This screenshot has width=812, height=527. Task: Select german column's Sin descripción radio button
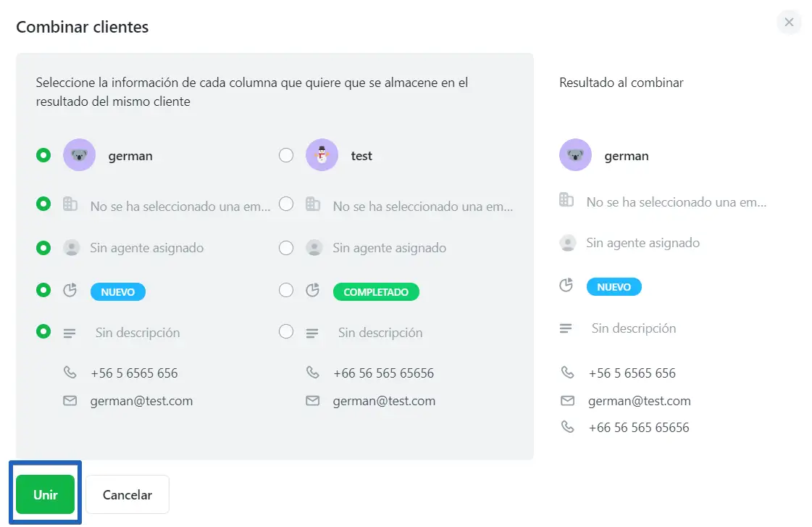43,331
